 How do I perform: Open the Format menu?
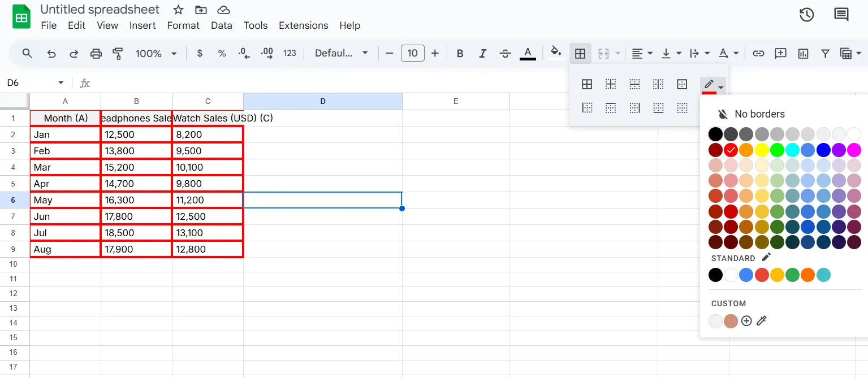click(x=183, y=25)
